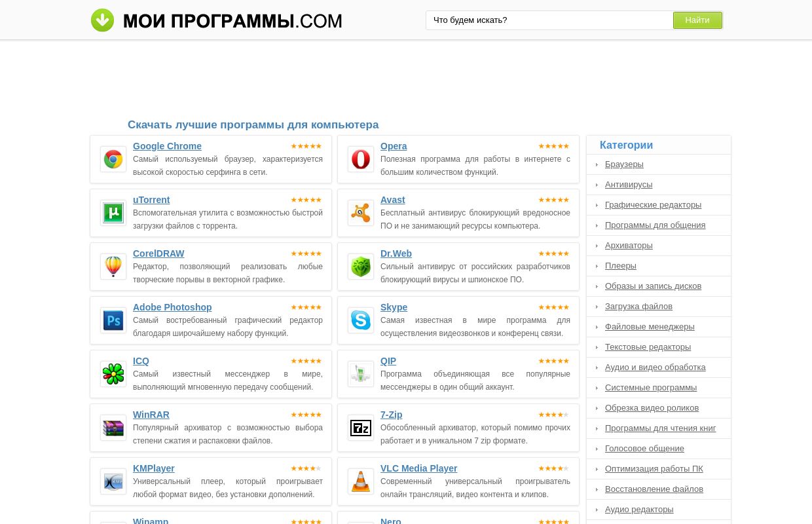Click the Opera red O icon
Image resolution: width=812 pixels, height=524 pixels.
click(361, 159)
